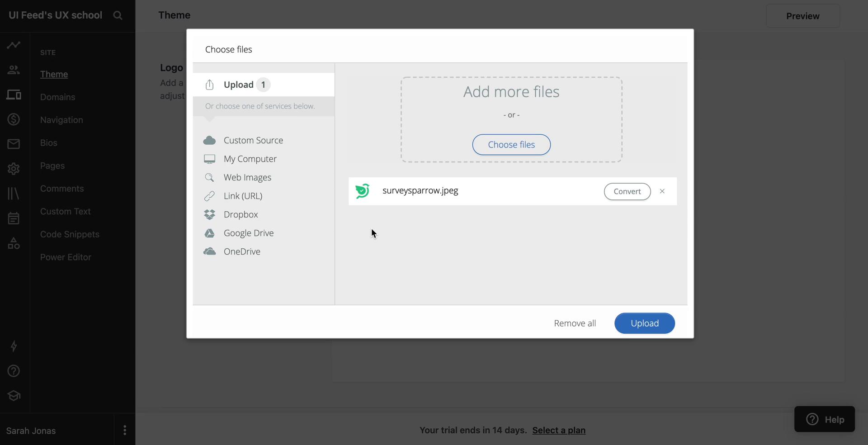The width and height of the screenshot is (868, 445).
Task: Click the Google Drive logo icon
Action: pyautogui.click(x=209, y=233)
